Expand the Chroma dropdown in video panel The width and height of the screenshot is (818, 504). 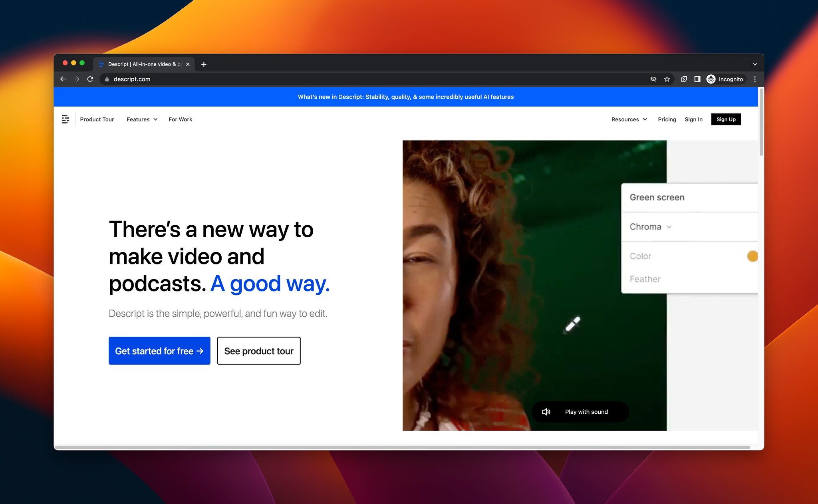651,226
